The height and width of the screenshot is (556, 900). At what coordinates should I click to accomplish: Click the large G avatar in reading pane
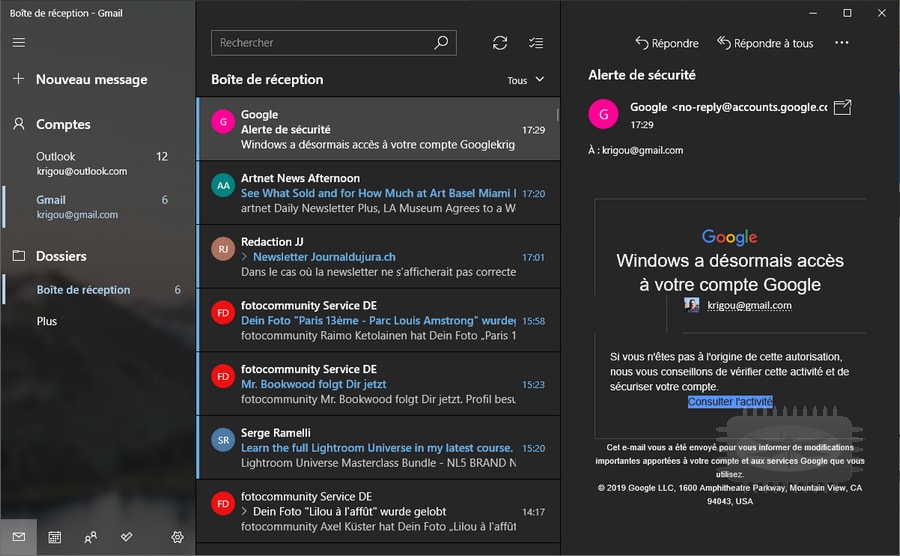[x=603, y=114]
